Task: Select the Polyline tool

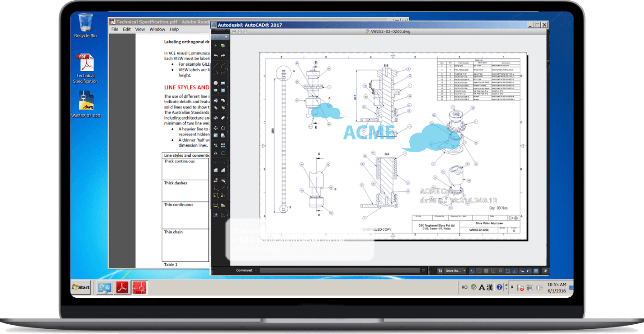Action: 216,73
